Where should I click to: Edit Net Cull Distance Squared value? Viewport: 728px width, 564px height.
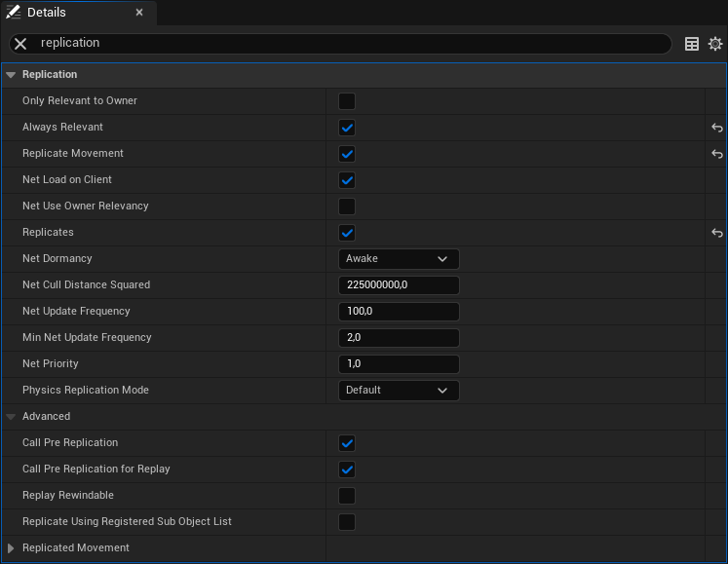point(399,285)
